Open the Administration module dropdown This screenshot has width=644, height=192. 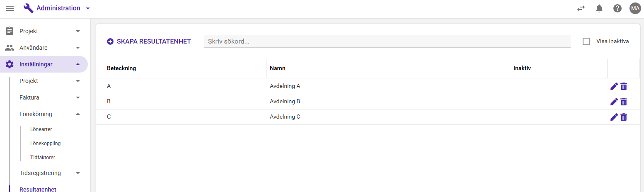pos(57,8)
